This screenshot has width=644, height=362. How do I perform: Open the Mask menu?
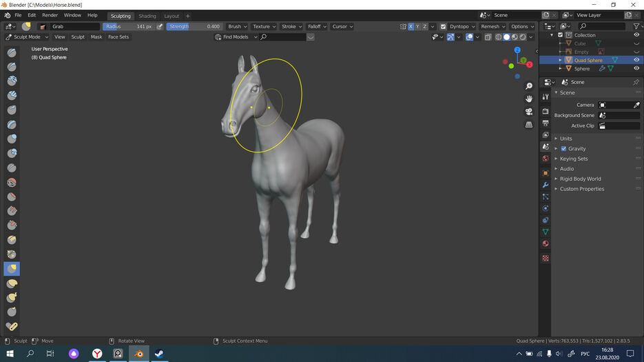[96, 37]
